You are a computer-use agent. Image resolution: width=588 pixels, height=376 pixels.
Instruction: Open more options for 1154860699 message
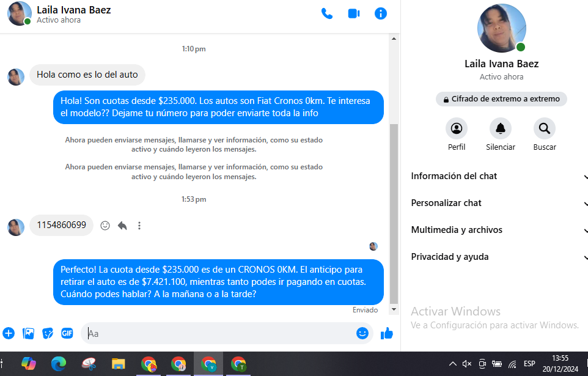(139, 226)
